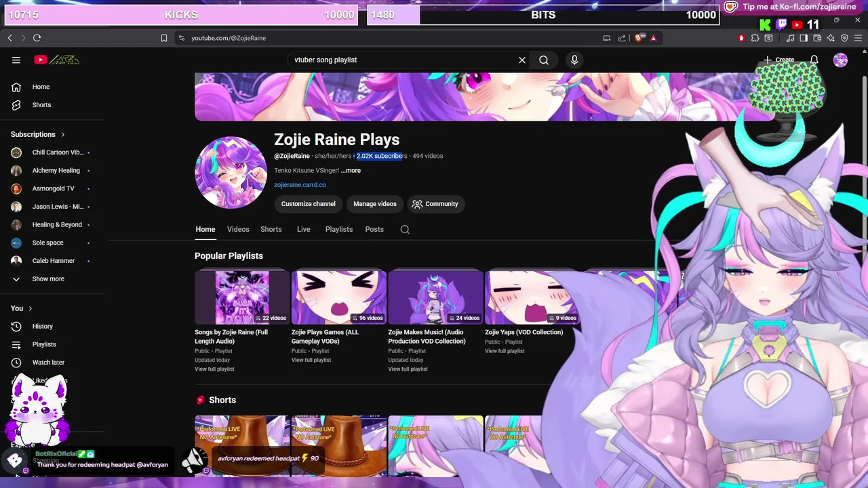Open Jason Lewis subscription channel

tap(52, 207)
